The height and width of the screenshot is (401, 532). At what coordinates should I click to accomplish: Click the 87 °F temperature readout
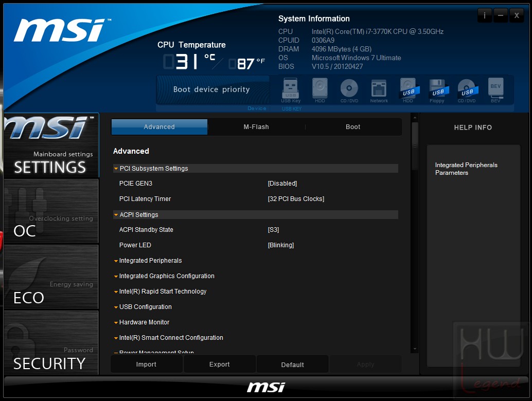click(246, 64)
